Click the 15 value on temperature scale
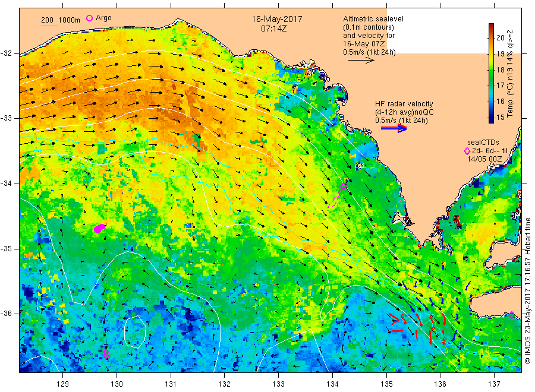Viewport: 535px width, 392px height. point(500,118)
